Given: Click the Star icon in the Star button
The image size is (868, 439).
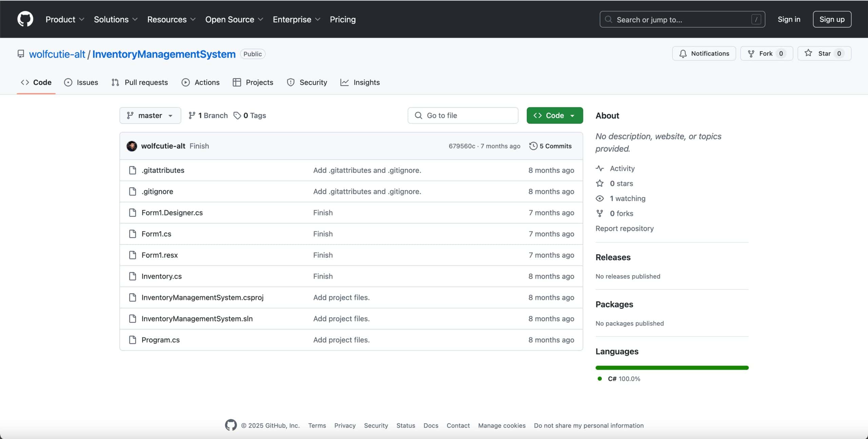Looking at the screenshot, I should (808, 53).
